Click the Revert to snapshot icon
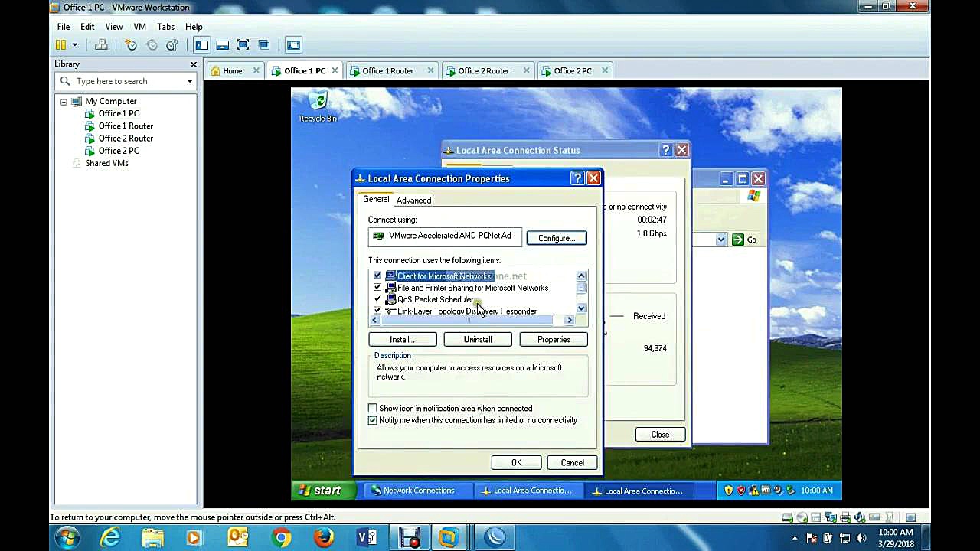The width and height of the screenshot is (980, 551). pos(152,45)
